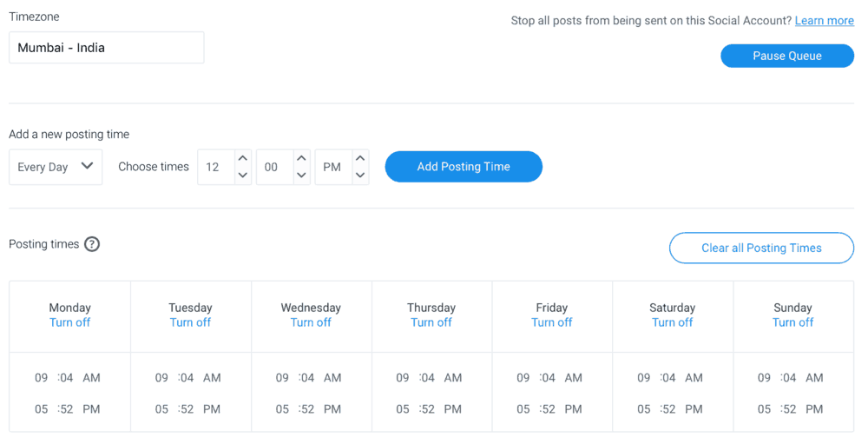Turn off posting for Monday

[x=69, y=322]
